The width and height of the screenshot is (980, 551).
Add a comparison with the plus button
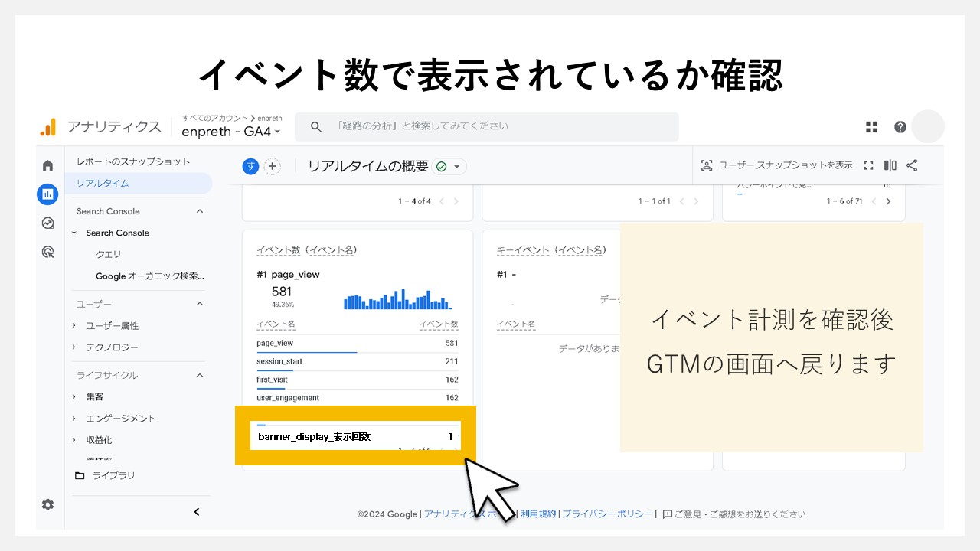[272, 166]
